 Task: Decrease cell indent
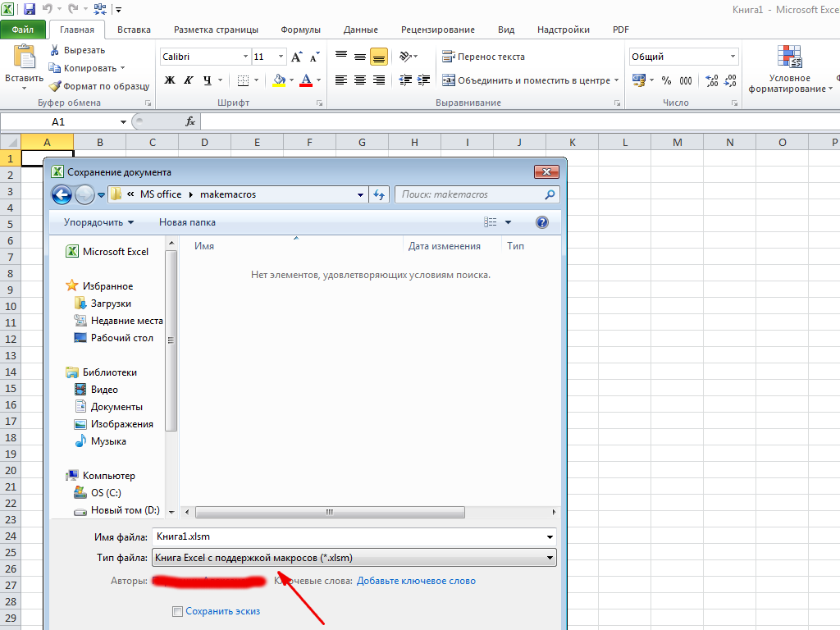tap(405, 80)
